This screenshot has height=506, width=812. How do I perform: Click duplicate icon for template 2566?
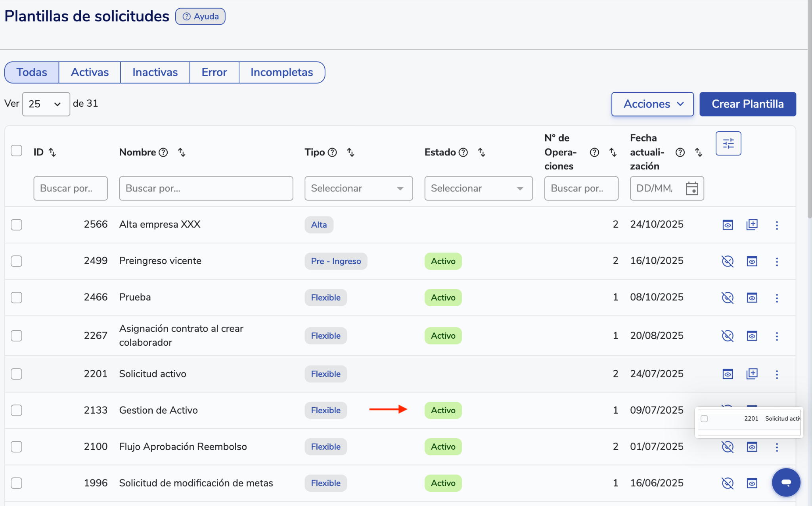[752, 225]
